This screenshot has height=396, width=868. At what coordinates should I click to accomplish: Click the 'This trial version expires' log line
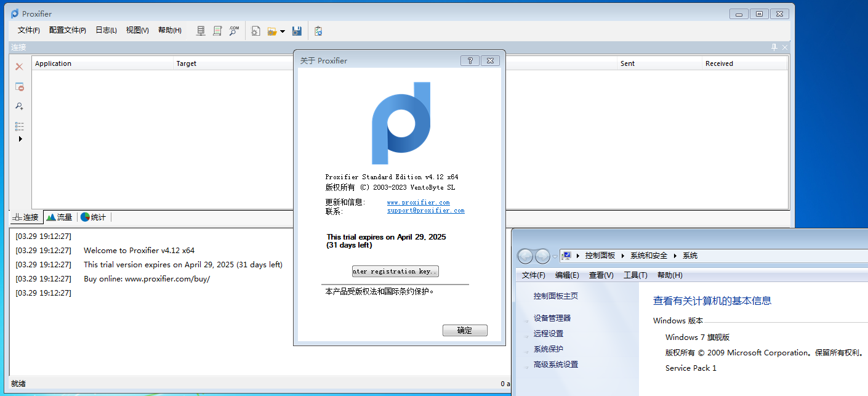point(183,265)
